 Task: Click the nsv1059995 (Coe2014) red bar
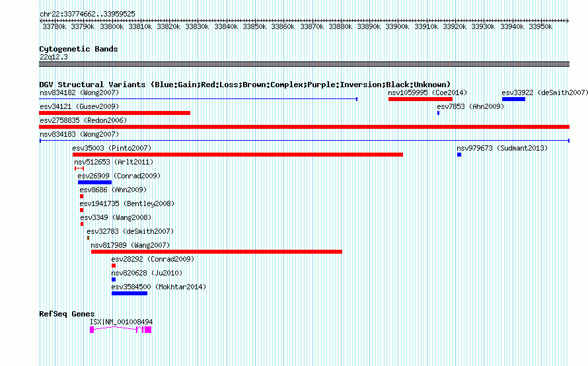click(x=420, y=99)
